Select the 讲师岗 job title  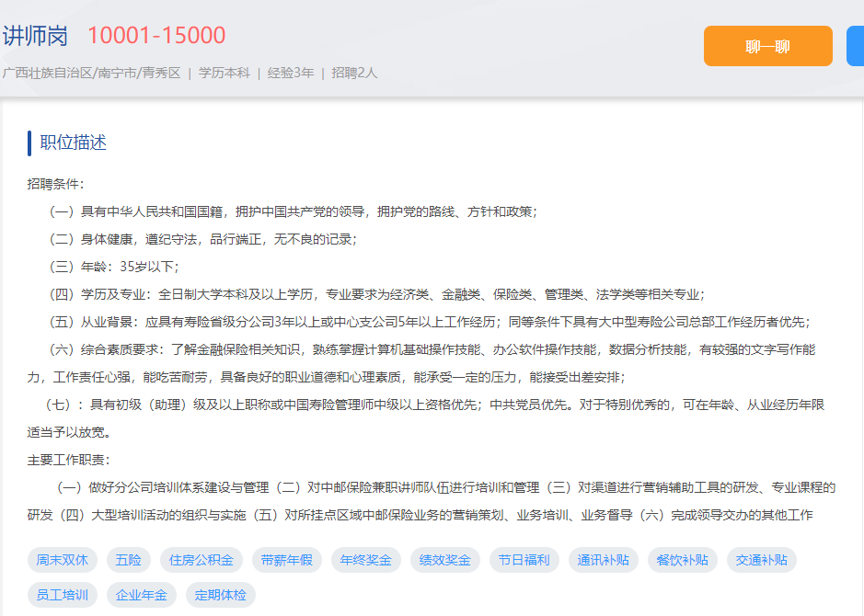(35, 36)
